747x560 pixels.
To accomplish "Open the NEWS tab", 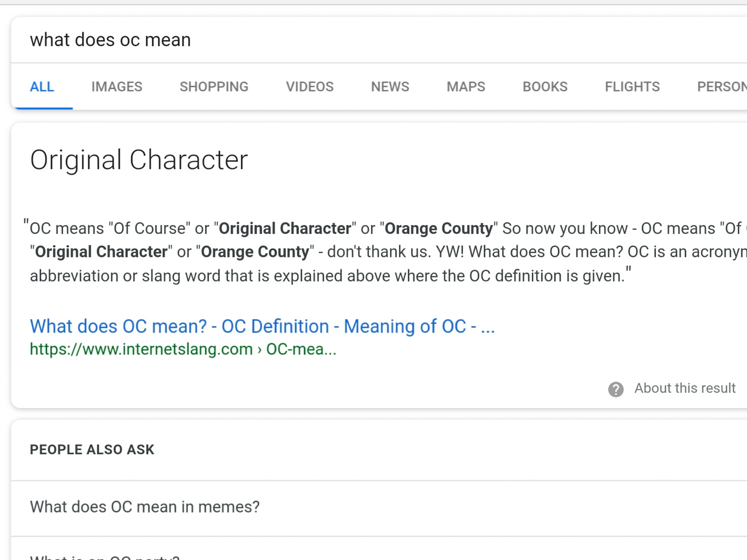I will [x=390, y=87].
